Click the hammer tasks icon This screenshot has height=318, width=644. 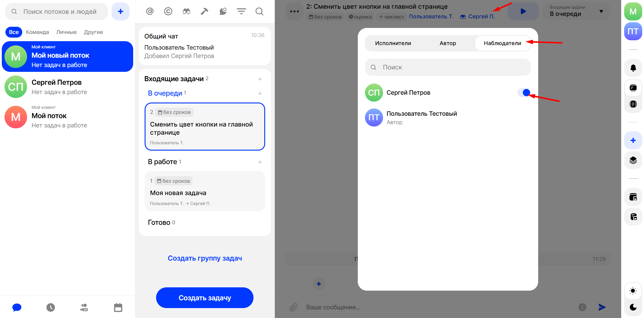click(204, 11)
